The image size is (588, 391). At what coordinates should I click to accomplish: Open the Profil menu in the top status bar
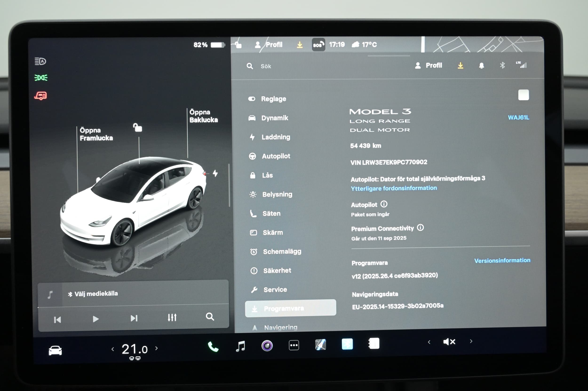pos(269,45)
